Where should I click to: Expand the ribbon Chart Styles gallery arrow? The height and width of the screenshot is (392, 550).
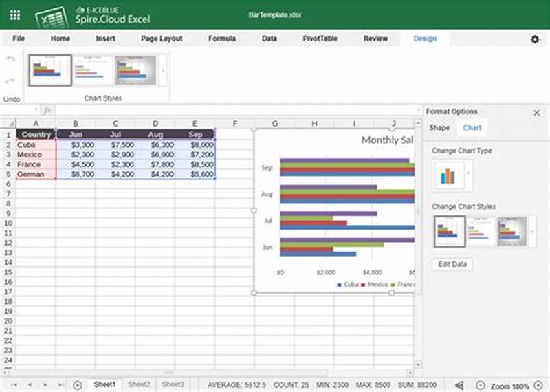click(163, 71)
